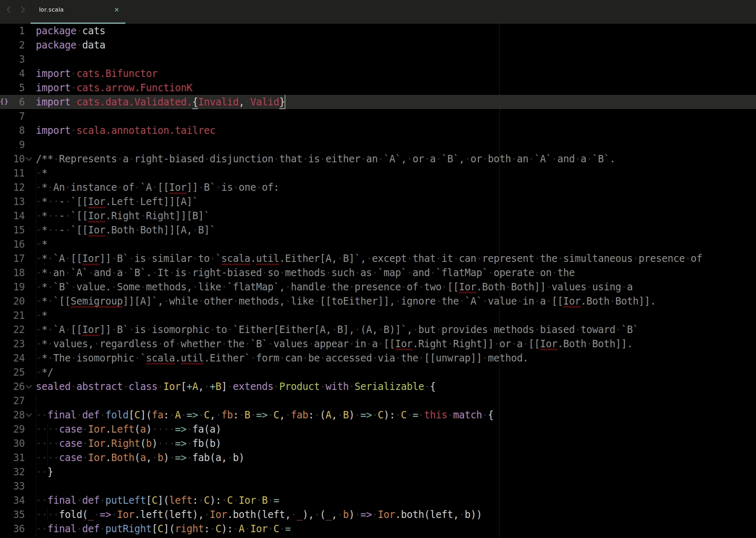The image size is (756, 538).
Task: Click '[[Ior.Both Both]][A, B]' on line 15
Action: (143, 230)
